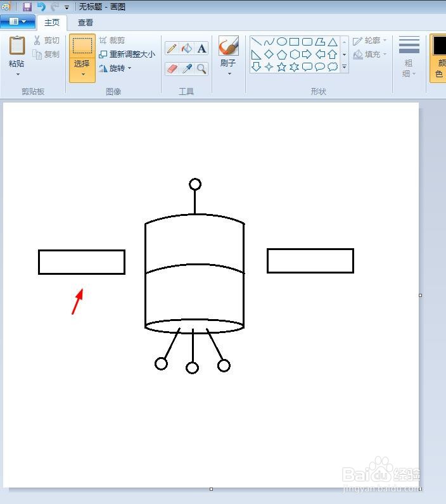Click the 裁剪 button
The width and height of the screenshot is (446, 504).
(112, 40)
